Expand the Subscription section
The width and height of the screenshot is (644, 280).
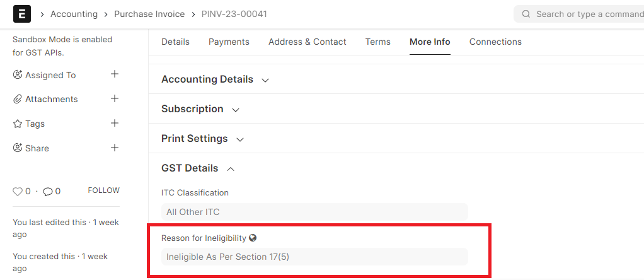200,109
